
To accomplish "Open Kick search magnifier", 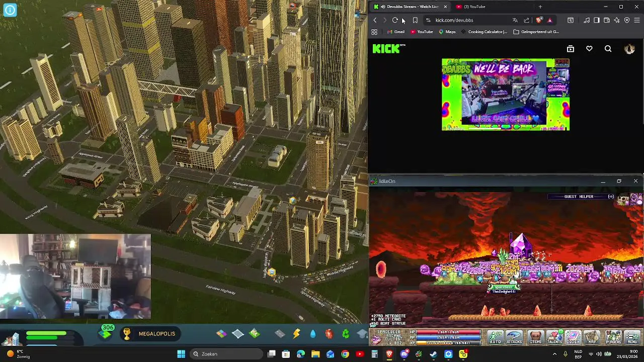I will pyautogui.click(x=608, y=49).
